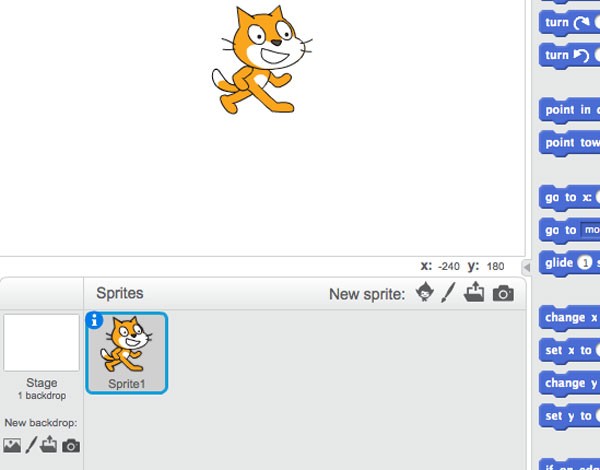Pick the go to x: block
This screenshot has width=600, height=470.
[x=569, y=198]
